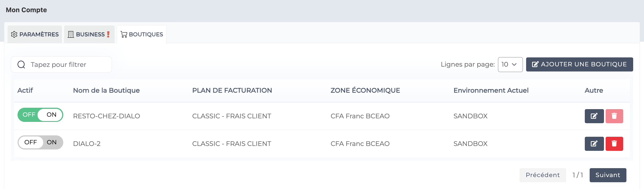Viewport: 644px width, 189px height.
Task: Switch DIALO-2 toggle to ON
Action: [x=52, y=142]
